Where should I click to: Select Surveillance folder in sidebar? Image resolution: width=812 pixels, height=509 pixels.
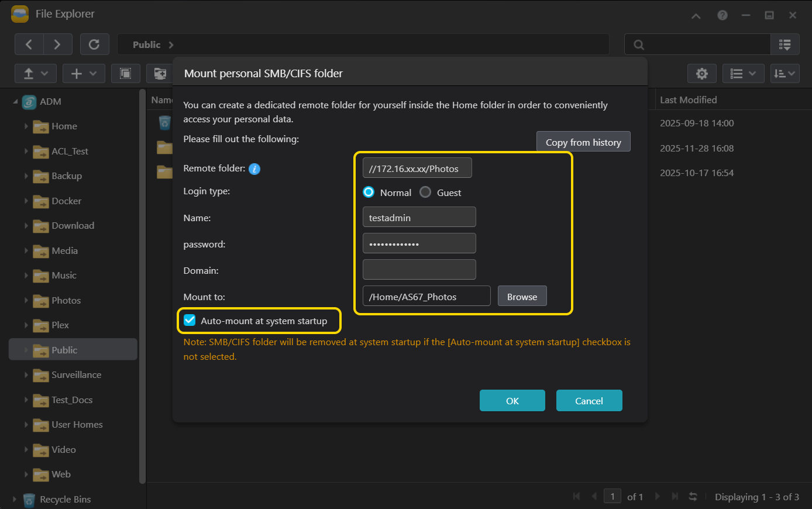(x=76, y=375)
